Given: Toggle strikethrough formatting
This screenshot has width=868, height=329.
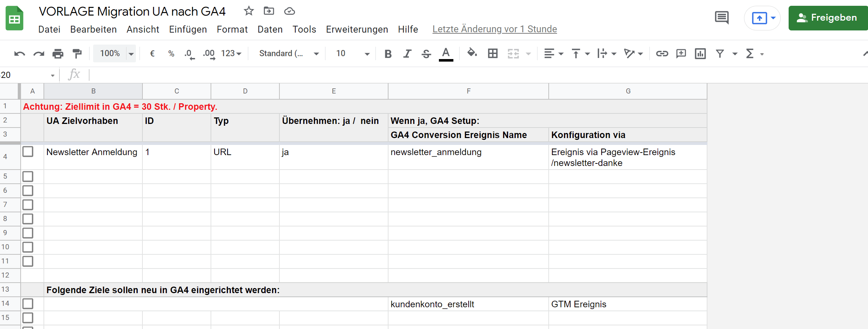Looking at the screenshot, I should (426, 54).
